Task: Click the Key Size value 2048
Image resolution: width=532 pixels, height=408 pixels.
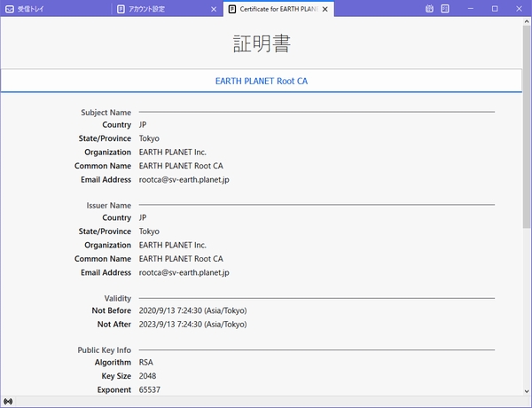Action: tap(147, 376)
